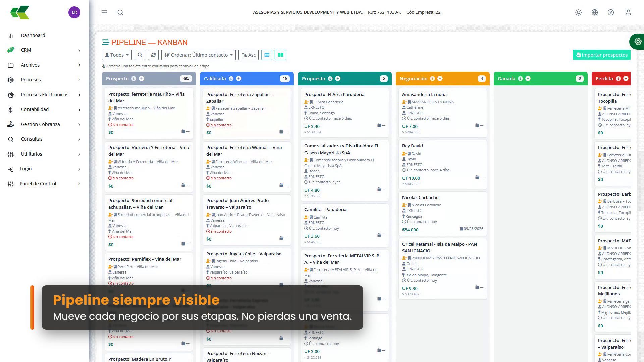The height and width of the screenshot is (362, 644).
Task: Open Rey David card
Action: click(x=442, y=164)
